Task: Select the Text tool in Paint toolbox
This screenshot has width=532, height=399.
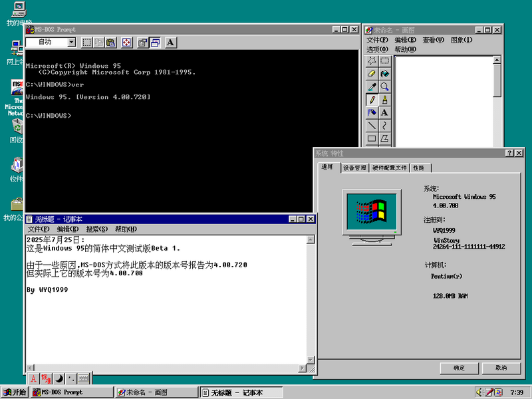Action: pos(385,112)
